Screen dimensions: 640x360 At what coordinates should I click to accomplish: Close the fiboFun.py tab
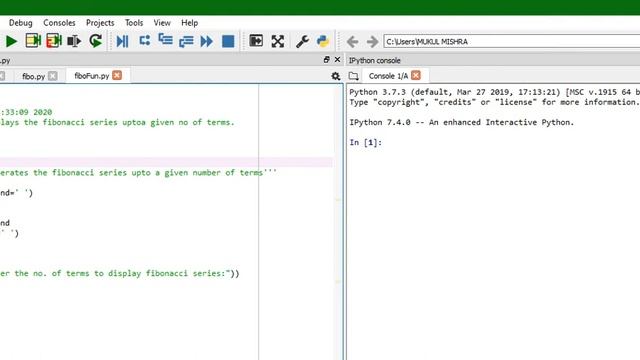[117, 76]
